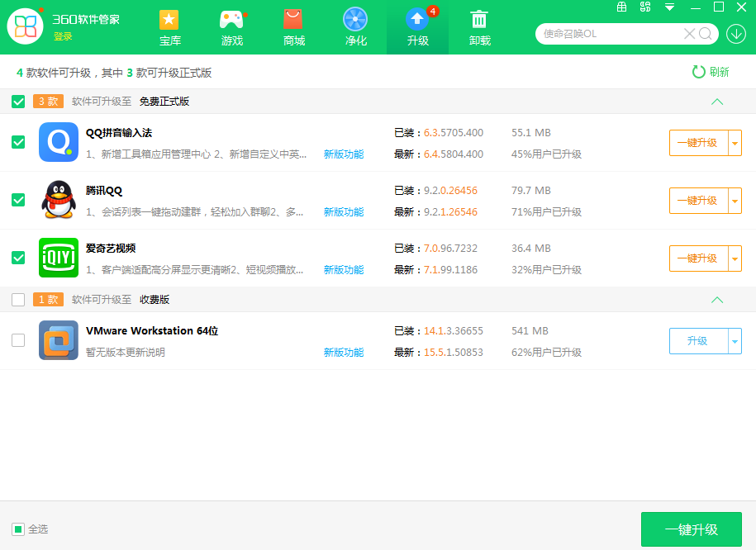
Task: Uncheck the 腾讯QQ checkbox
Action: [18, 200]
